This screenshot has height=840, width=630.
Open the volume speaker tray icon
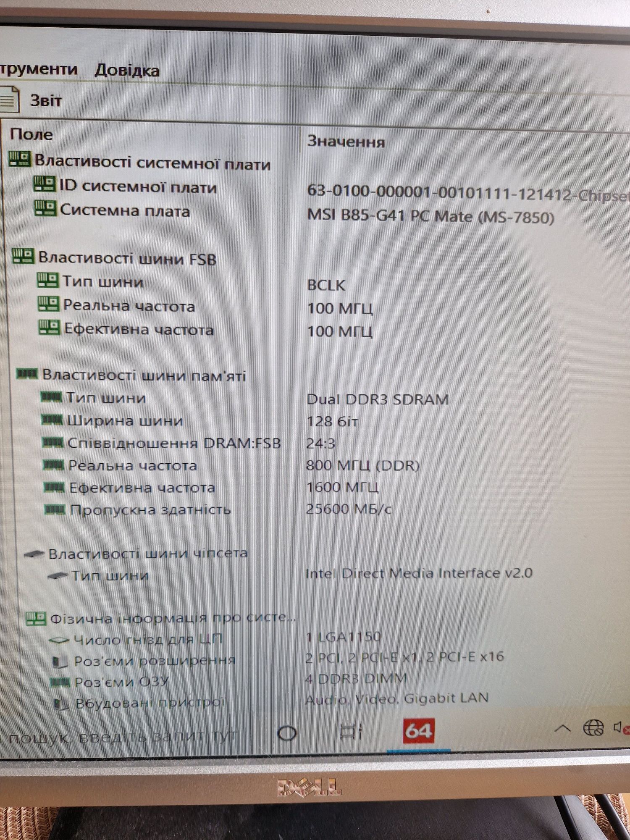click(621, 727)
